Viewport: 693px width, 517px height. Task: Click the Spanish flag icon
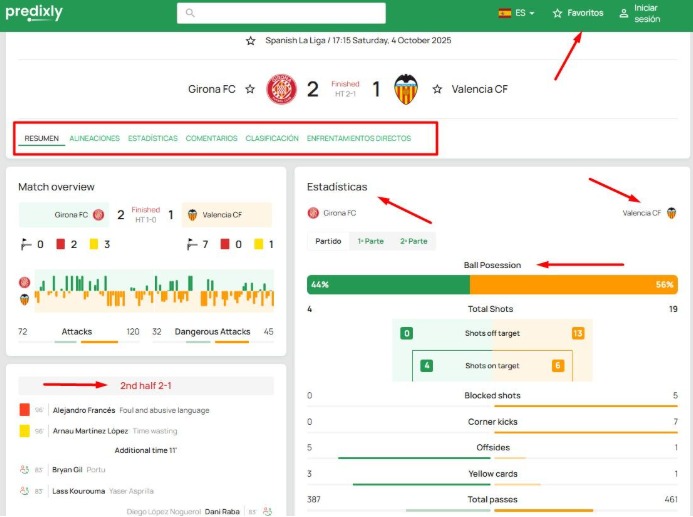[x=504, y=13]
